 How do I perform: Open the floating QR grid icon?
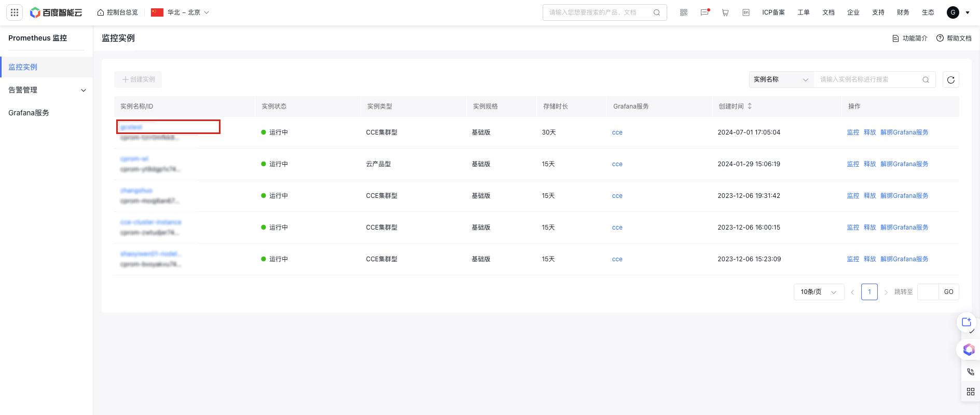point(971,392)
